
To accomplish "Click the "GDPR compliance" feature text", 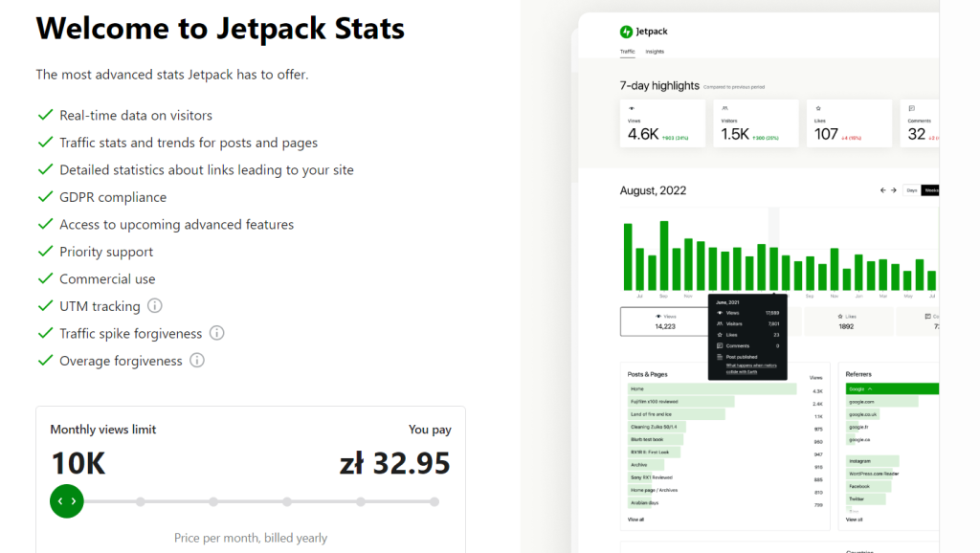I will [x=113, y=197].
